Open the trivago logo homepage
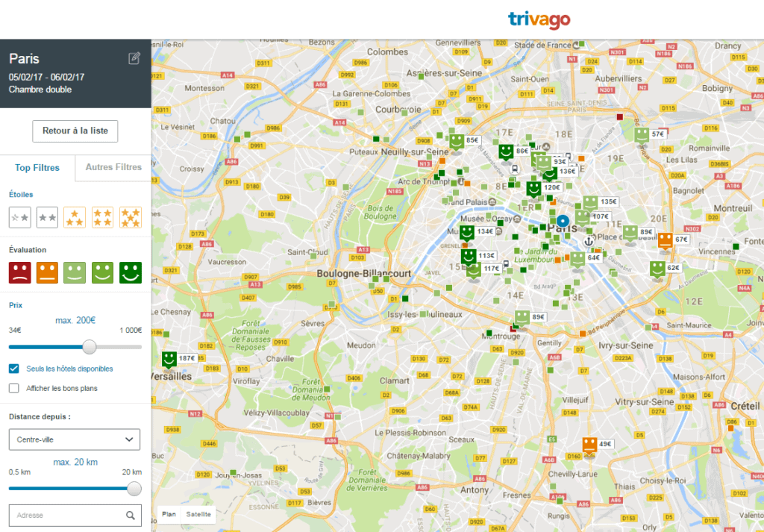The image size is (764, 532). (x=539, y=20)
